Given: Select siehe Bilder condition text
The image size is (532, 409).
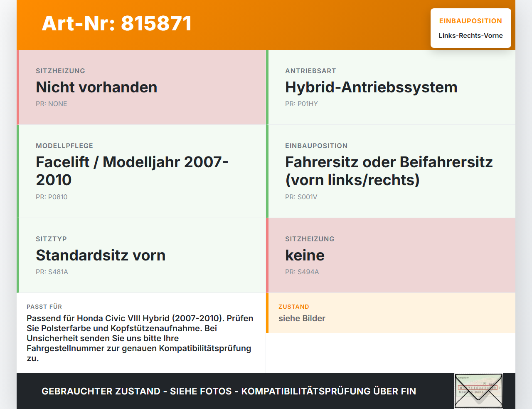Looking at the screenshot, I should pyautogui.click(x=302, y=318).
